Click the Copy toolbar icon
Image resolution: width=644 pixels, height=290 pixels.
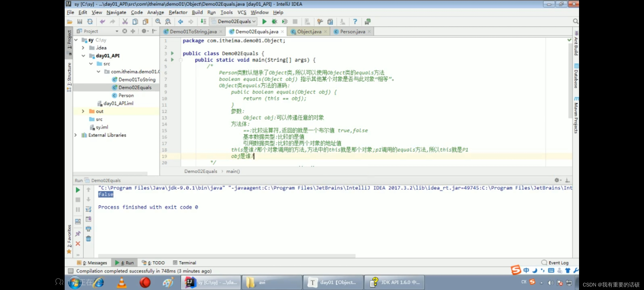pos(135,21)
